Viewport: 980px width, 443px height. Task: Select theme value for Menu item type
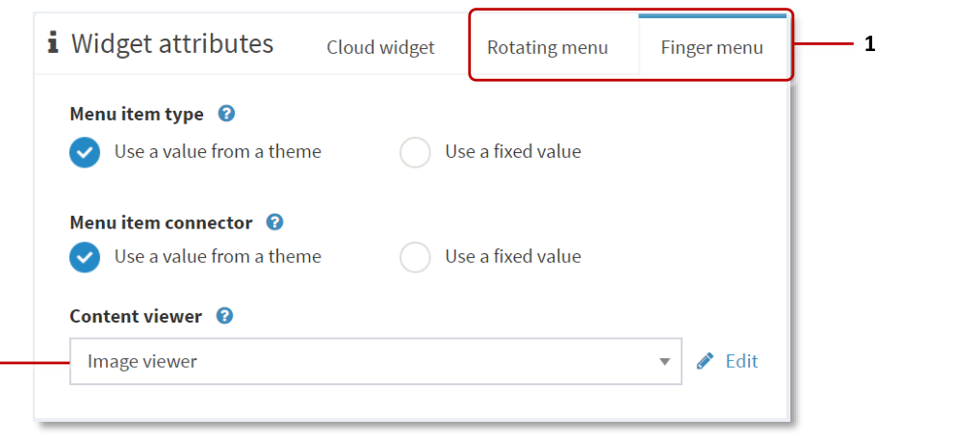[85, 152]
